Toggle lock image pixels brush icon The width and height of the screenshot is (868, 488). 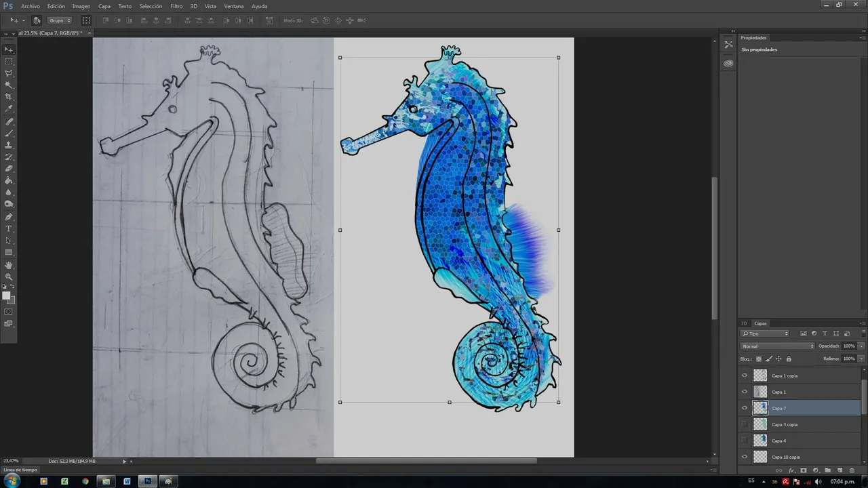click(769, 359)
